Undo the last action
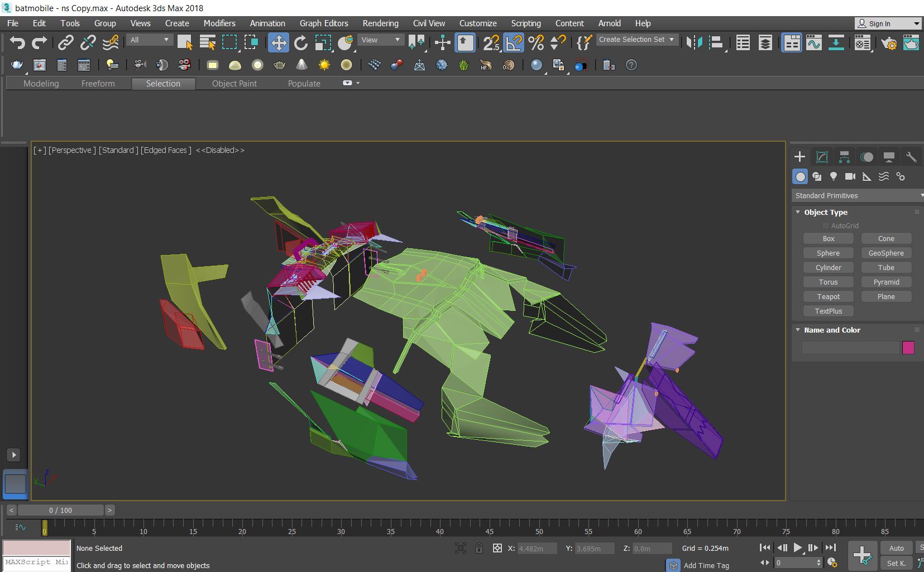The width and height of the screenshot is (924, 572). (17, 42)
